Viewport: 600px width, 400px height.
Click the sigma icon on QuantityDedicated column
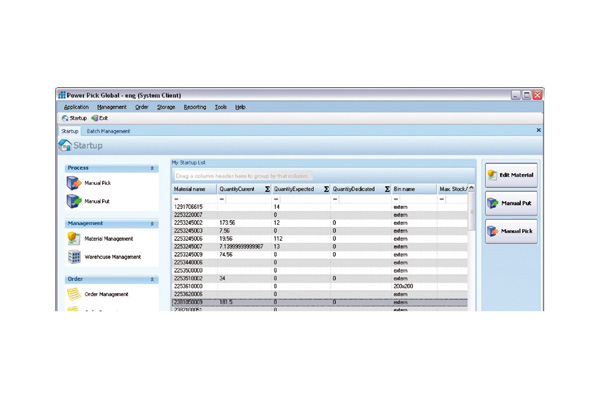(387, 189)
